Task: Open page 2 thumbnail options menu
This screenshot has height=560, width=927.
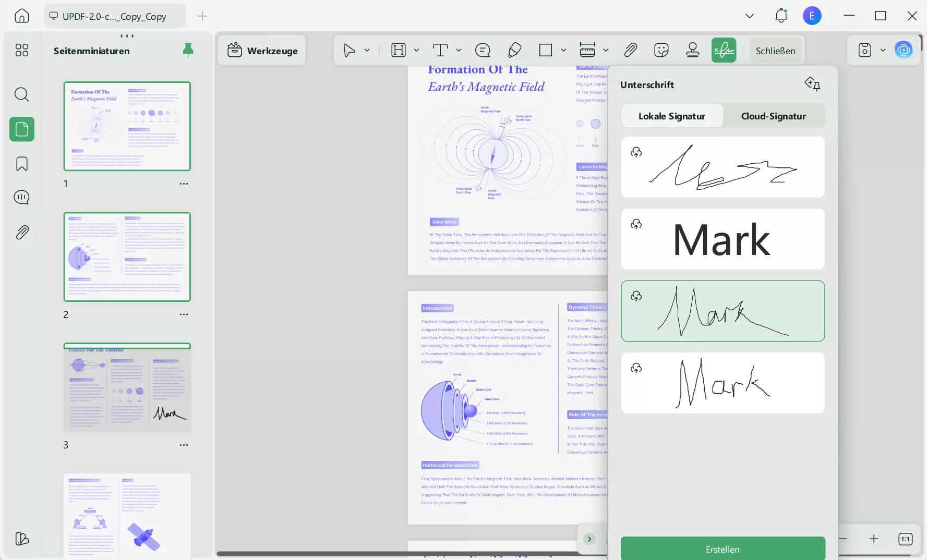Action: click(184, 314)
